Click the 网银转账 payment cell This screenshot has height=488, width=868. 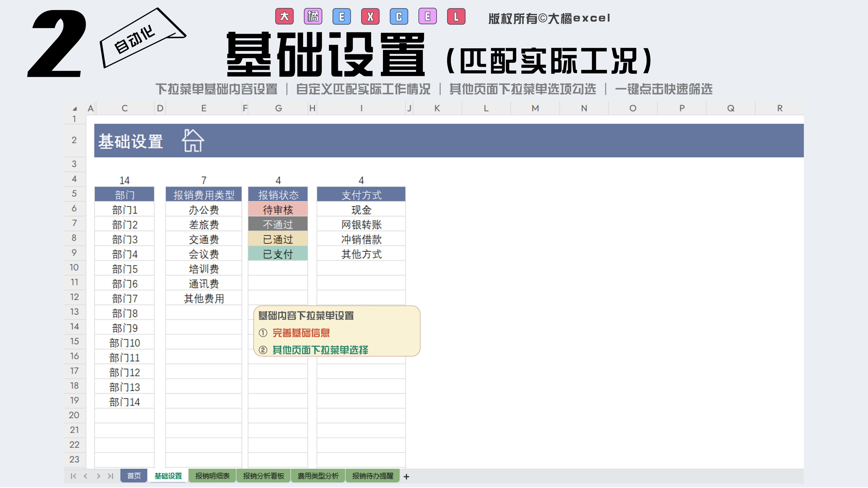tap(361, 225)
